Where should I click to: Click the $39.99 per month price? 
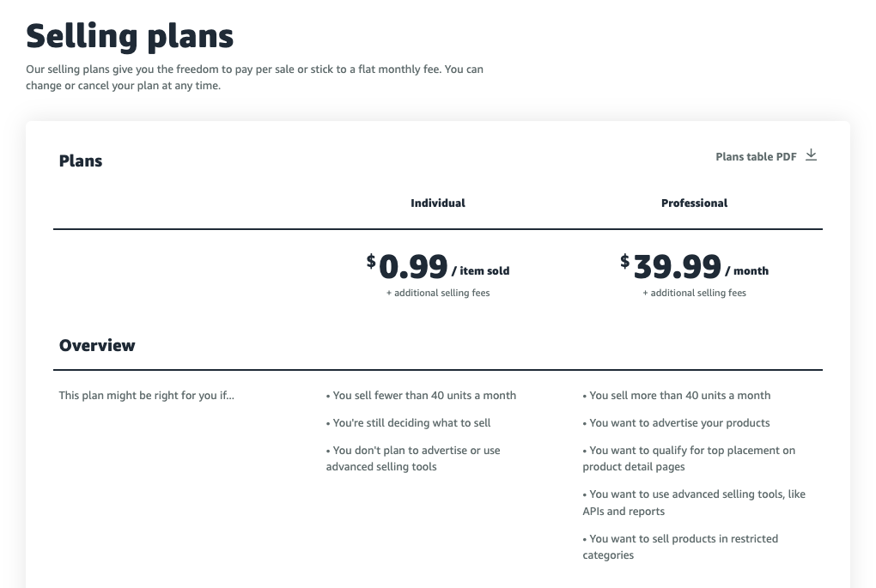695,266
